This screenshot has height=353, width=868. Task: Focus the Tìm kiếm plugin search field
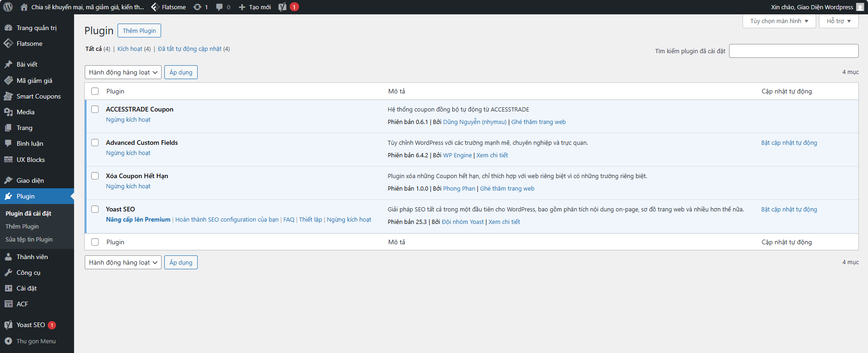pos(794,51)
